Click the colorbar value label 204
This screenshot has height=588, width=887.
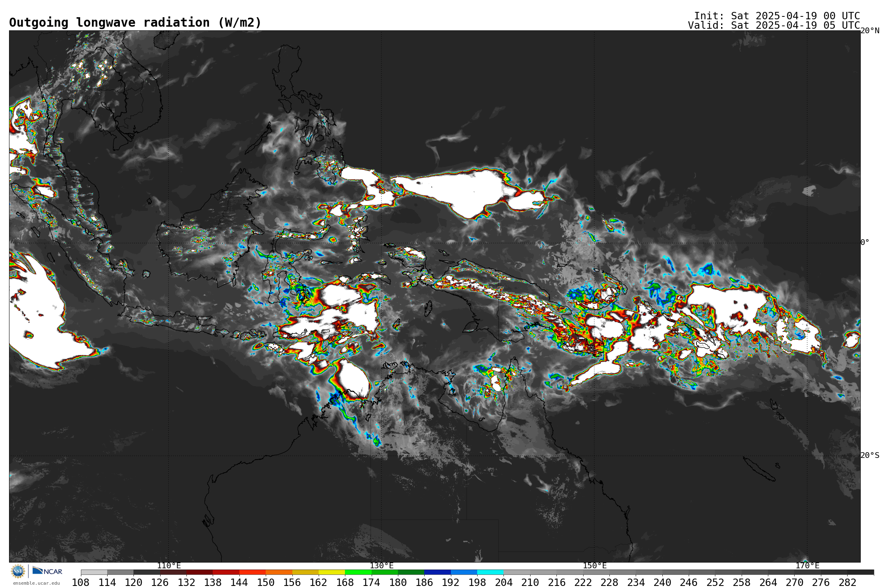(504, 582)
